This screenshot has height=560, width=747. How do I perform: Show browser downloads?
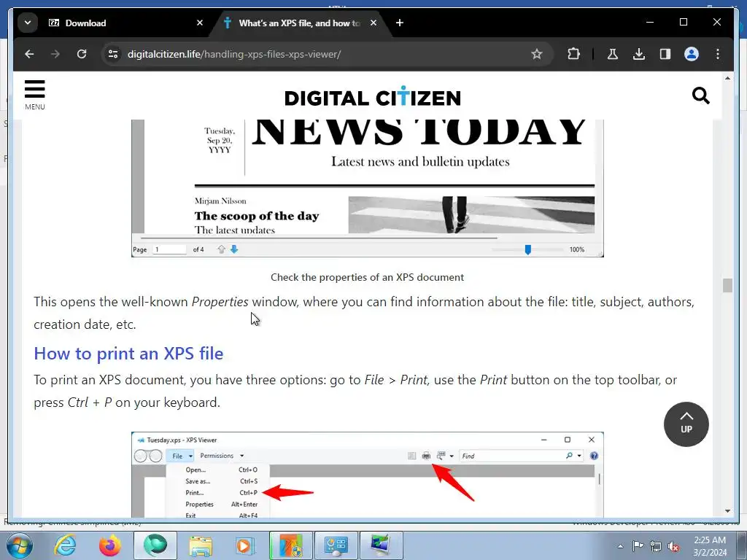tap(639, 54)
